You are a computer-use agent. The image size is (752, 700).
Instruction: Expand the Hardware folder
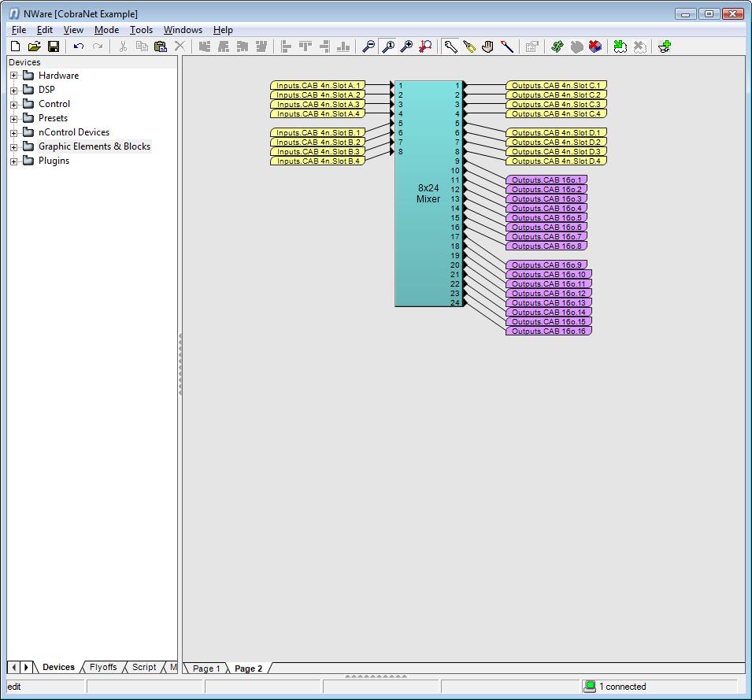[13, 76]
